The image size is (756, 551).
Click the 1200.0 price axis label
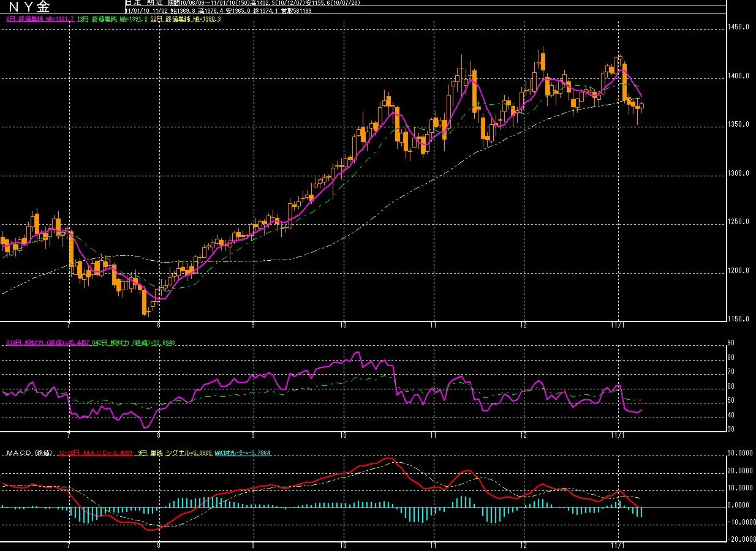click(x=739, y=271)
